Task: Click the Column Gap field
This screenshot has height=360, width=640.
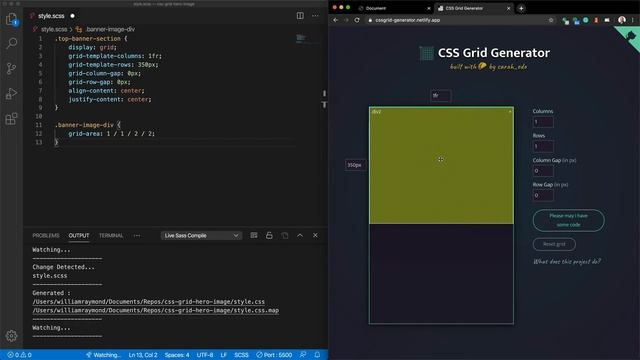Action: click(x=543, y=171)
